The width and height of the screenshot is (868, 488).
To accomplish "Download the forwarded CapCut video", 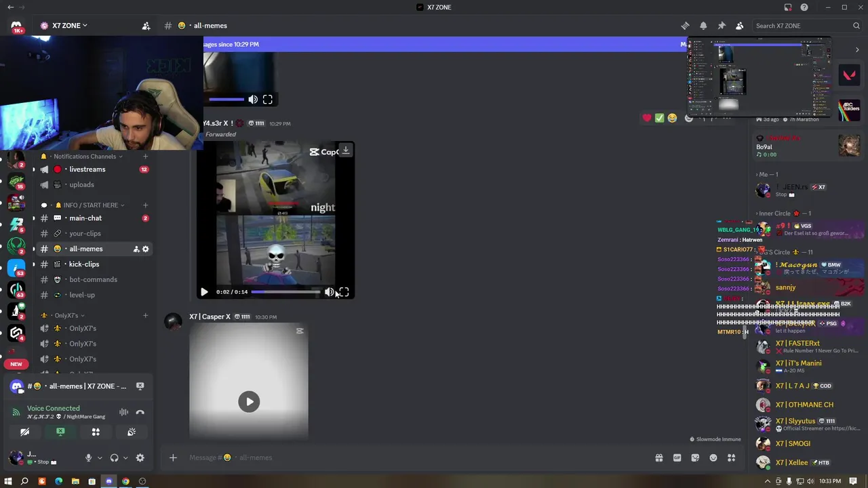I will pyautogui.click(x=346, y=150).
